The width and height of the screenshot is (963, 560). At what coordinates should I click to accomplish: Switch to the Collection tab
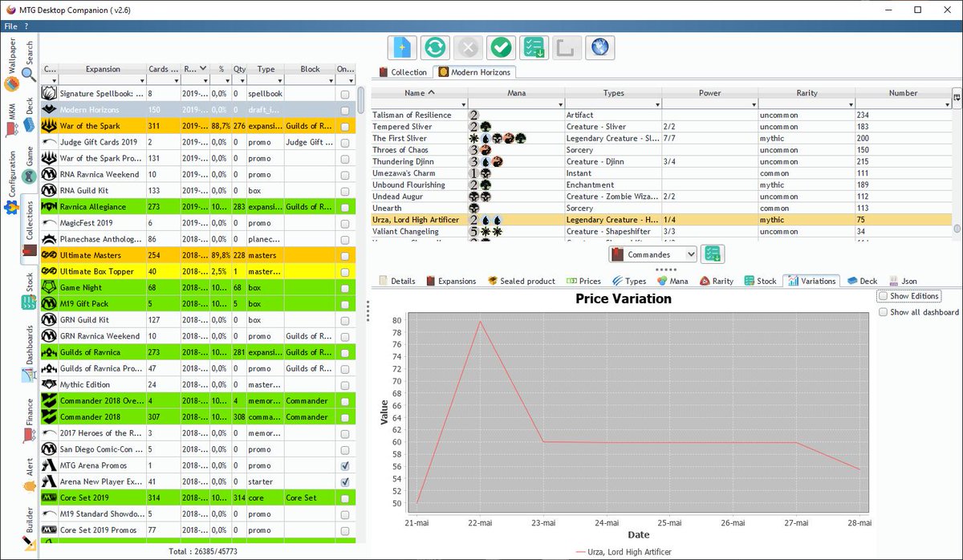pyautogui.click(x=403, y=72)
